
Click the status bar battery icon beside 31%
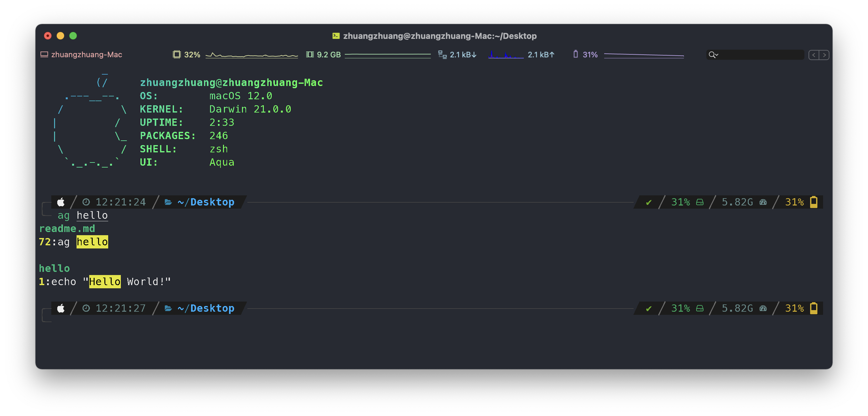(x=575, y=54)
